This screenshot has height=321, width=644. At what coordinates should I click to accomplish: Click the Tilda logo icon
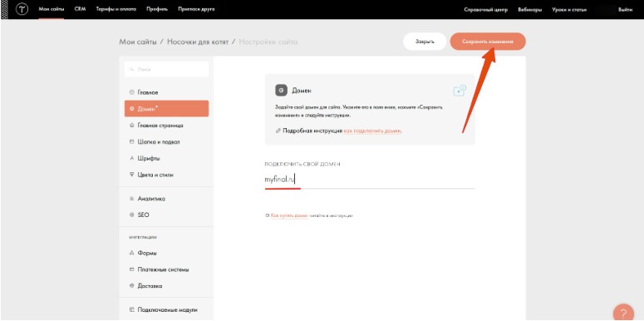click(x=22, y=9)
